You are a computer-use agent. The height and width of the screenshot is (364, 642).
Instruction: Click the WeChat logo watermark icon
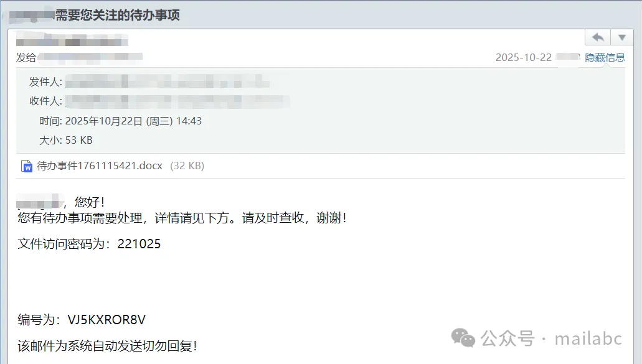tap(463, 338)
